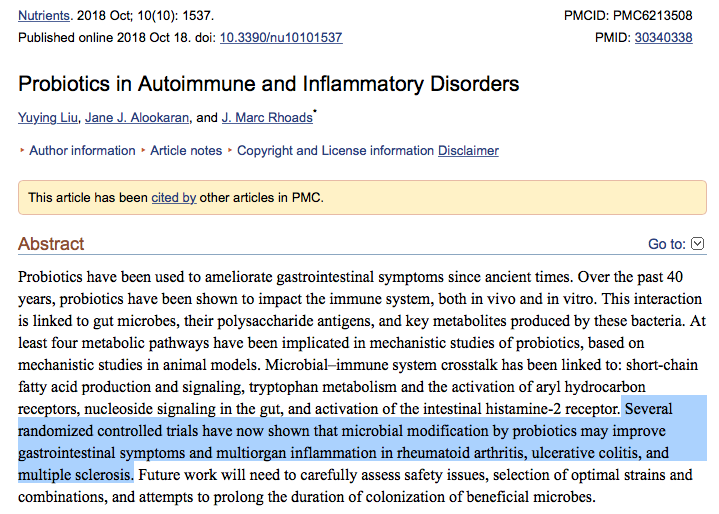The image size is (719, 514).
Task: Expand the Author information section
Action: [82, 151]
